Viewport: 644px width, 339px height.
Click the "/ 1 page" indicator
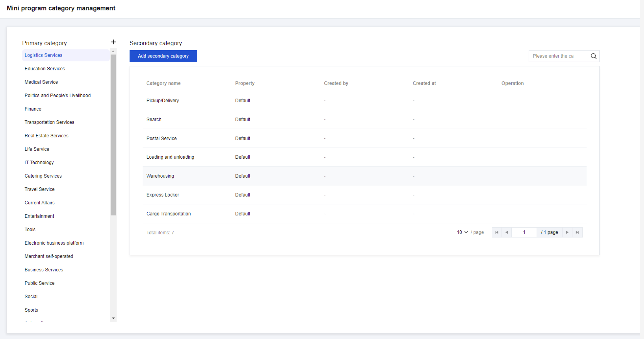click(549, 232)
